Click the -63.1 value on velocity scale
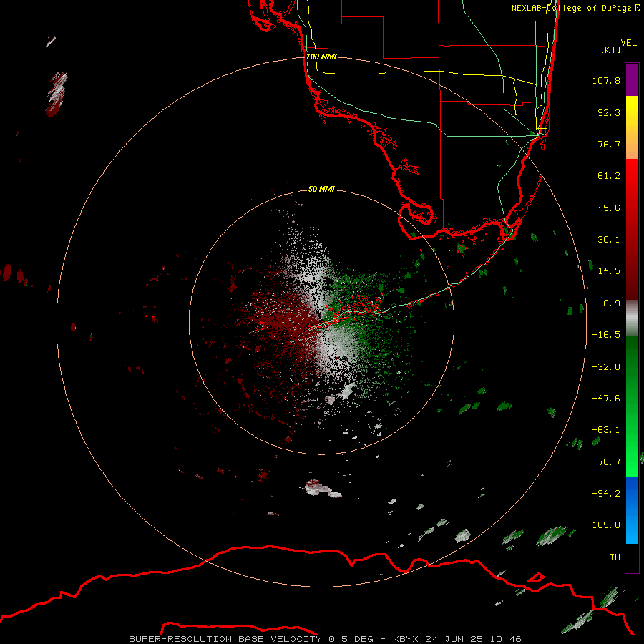 (x=606, y=430)
